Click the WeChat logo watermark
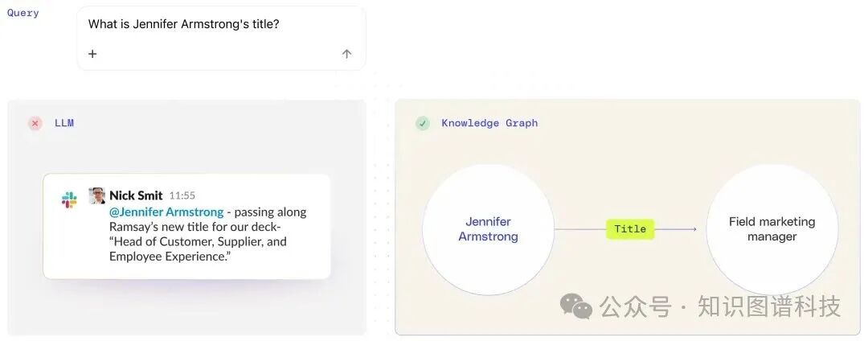Screen dimensions: 868x341 [x=576, y=306]
